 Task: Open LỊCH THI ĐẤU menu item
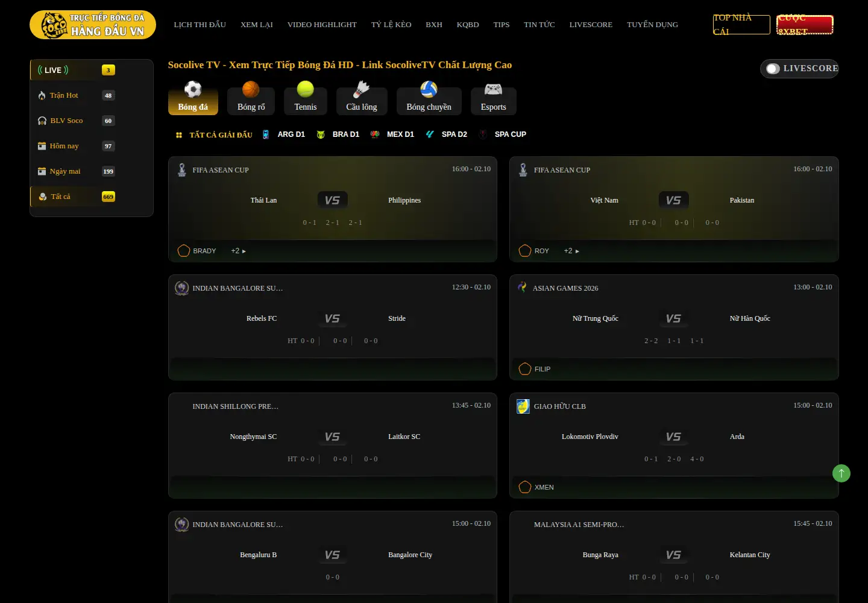200,25
